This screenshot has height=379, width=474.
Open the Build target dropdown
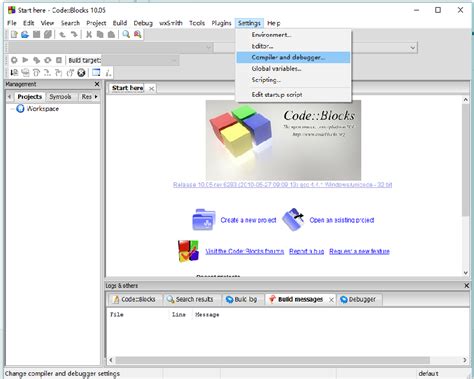140,60
